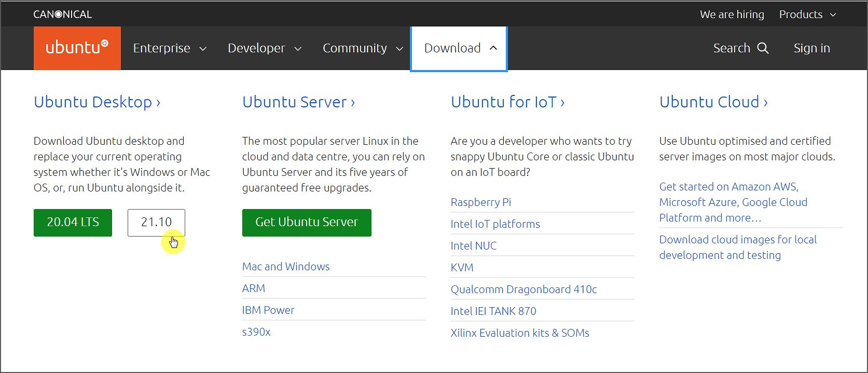Expand the Developer menu
The height and width of the screenshot is (373, 868).
coord(265,48)
